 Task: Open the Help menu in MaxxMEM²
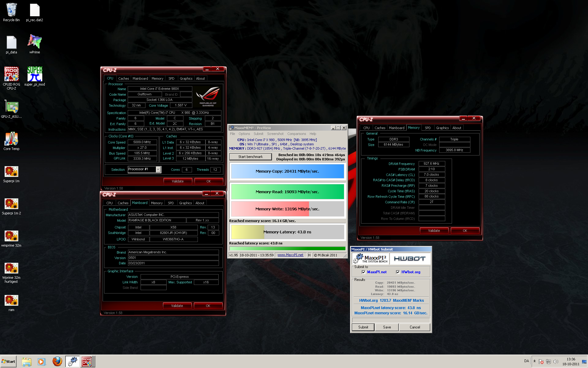pos(313,134)
